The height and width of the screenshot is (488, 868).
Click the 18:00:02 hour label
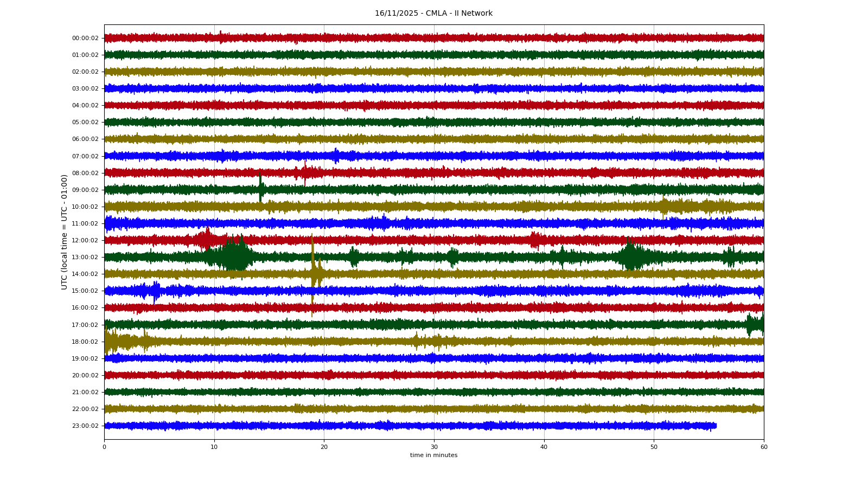[85, 342]
